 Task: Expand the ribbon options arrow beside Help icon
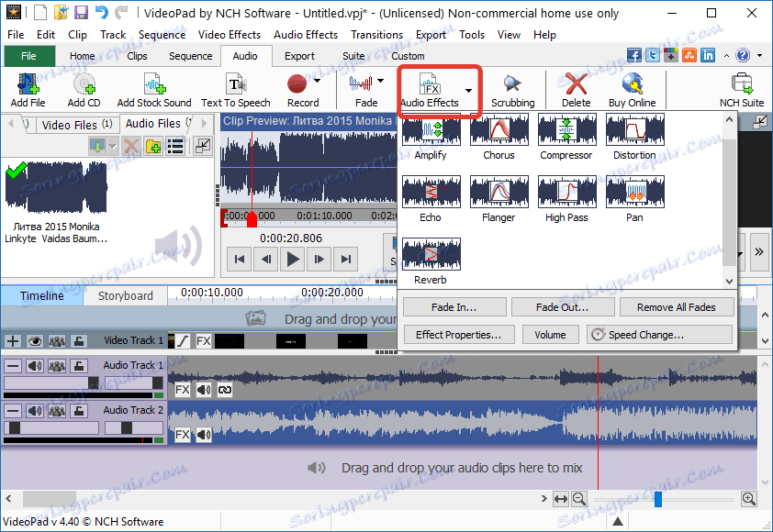[x=760, y=56]
